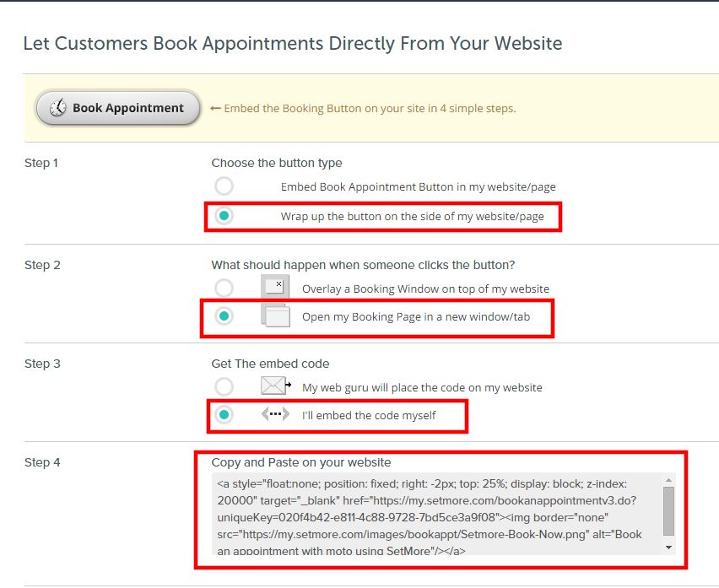Click the embed code arrows icon

275,414
